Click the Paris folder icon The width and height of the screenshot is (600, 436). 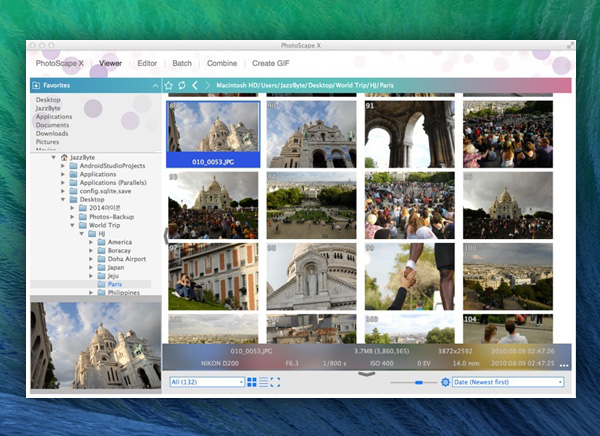tap(101, 284)
